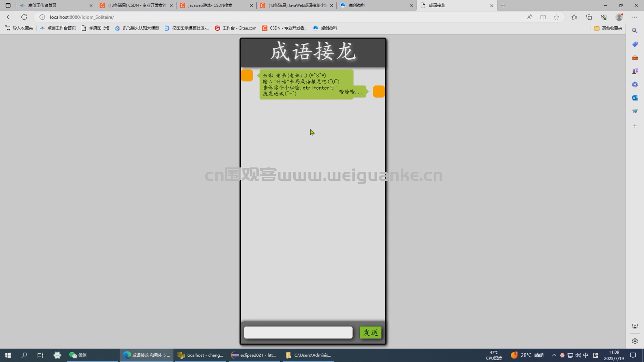The width and height of the screenshot is (644, 362).
Task: Expand 其他收藏夹 folder
Action: 608,28
